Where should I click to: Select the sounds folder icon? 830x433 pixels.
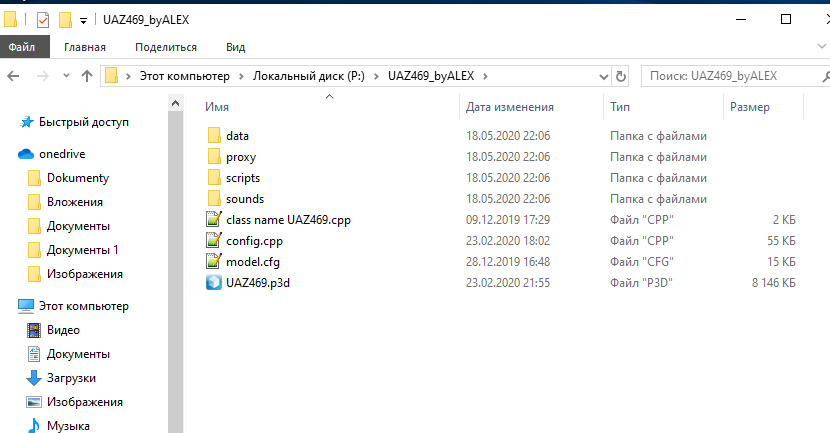(214, 199)
